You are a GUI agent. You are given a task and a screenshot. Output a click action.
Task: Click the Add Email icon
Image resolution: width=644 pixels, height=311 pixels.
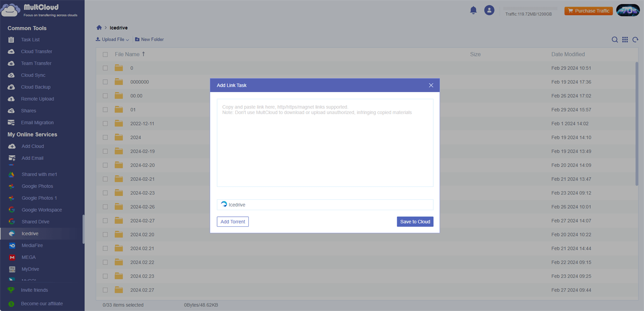[12, 158]
